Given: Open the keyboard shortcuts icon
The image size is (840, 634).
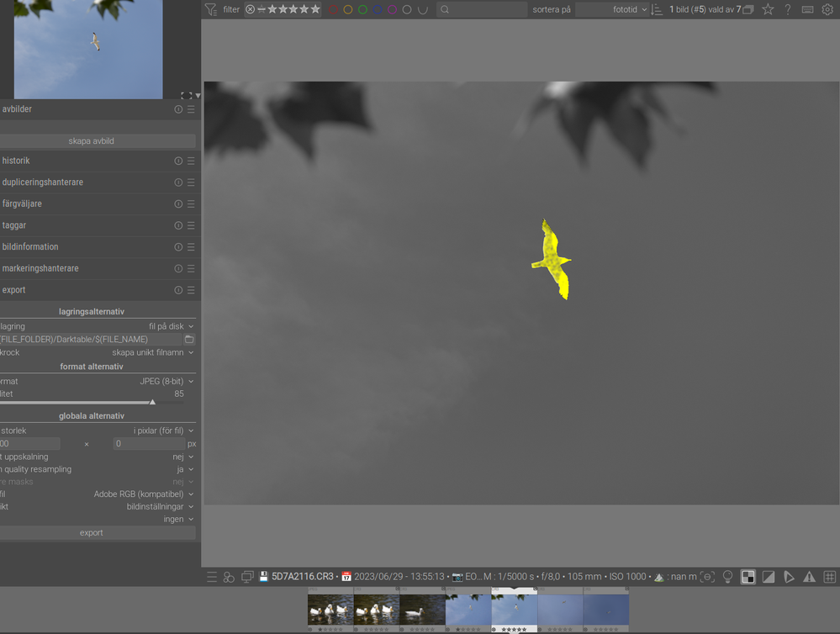Looking at the screenshot, I should tap(807, 9).
